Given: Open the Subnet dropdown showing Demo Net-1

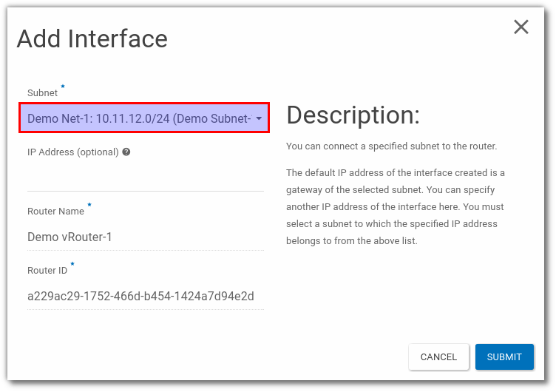Looking at the screenshot, I should 139,118.
